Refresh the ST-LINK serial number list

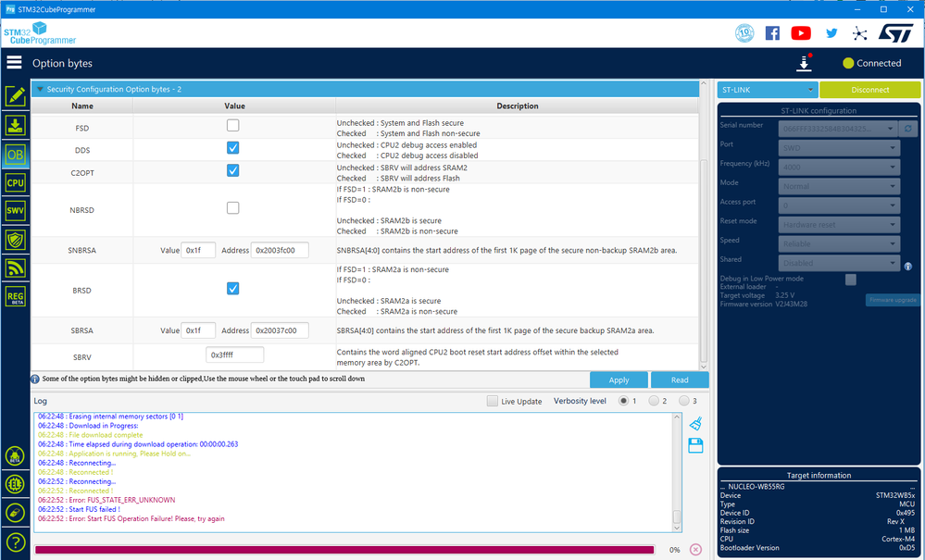tap(908, 129)
